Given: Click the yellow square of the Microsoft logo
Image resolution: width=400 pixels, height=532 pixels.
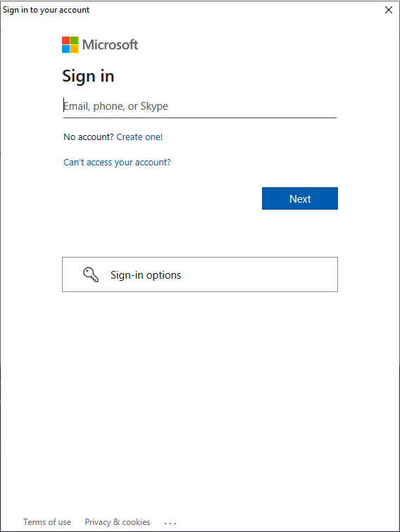Looking at the screenshot, I should tap(75, 49).
